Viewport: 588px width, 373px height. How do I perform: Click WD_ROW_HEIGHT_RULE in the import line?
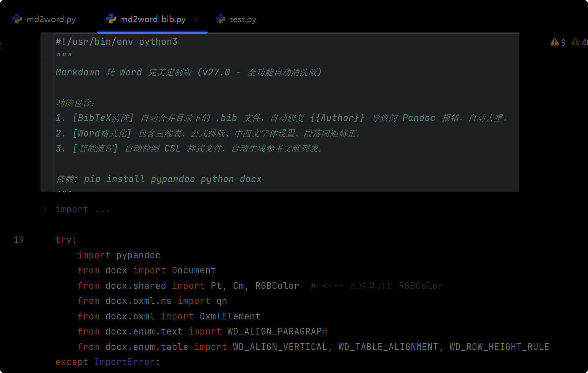pos(499,347)
